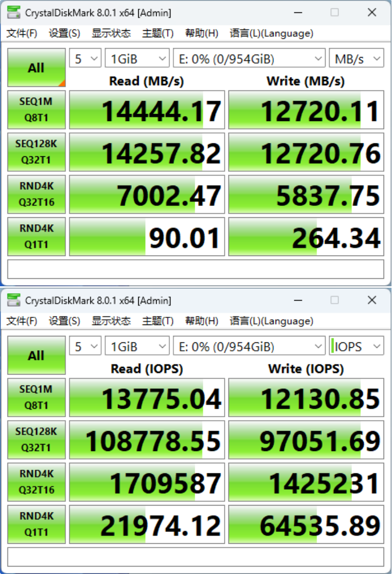Run all tests with All button in MB/s window

[x=36, y=68]
